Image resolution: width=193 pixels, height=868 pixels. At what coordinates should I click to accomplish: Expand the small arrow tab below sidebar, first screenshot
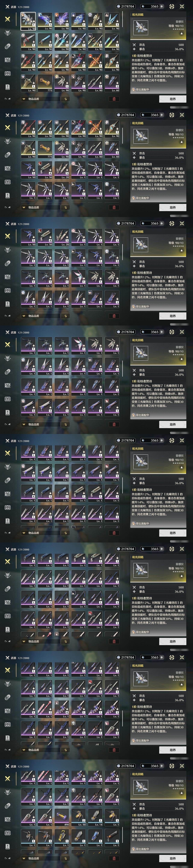[x=7, y=99]
